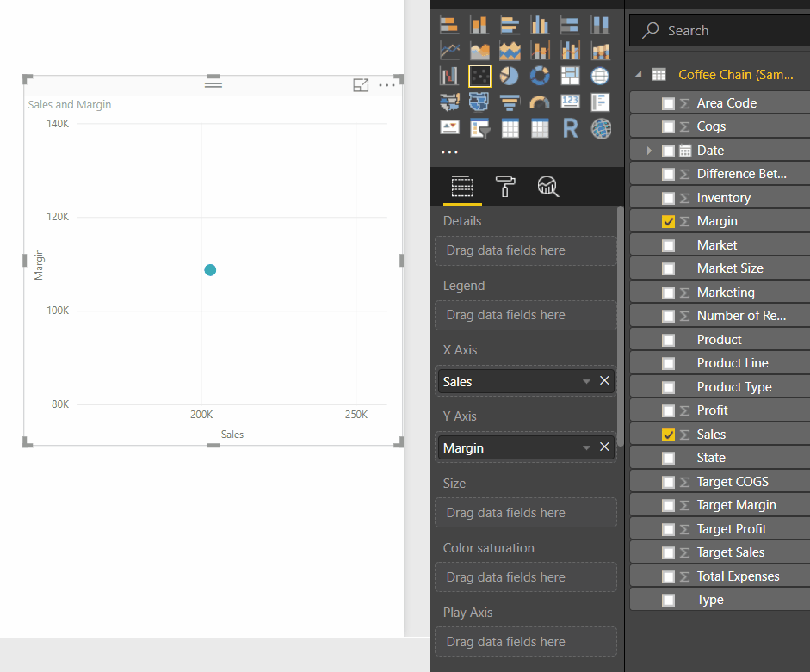Select the clustered bar chart visual
The image size is (810, 672).
510,25
